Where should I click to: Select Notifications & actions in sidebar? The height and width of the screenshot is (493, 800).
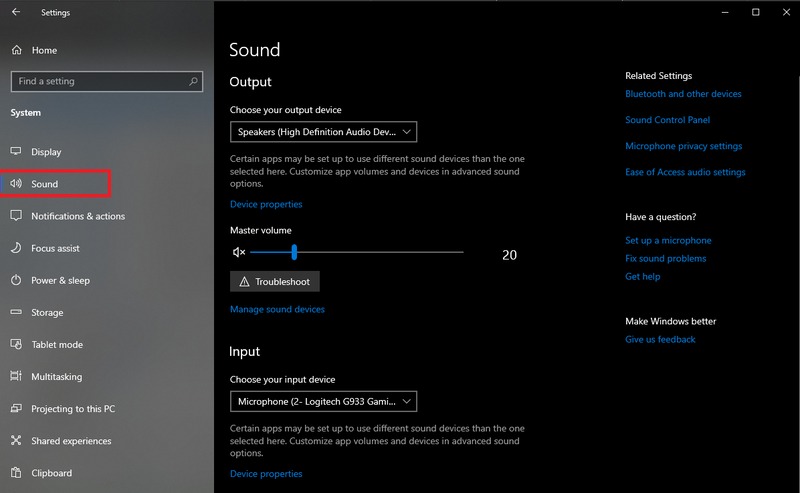click(78, 216)
